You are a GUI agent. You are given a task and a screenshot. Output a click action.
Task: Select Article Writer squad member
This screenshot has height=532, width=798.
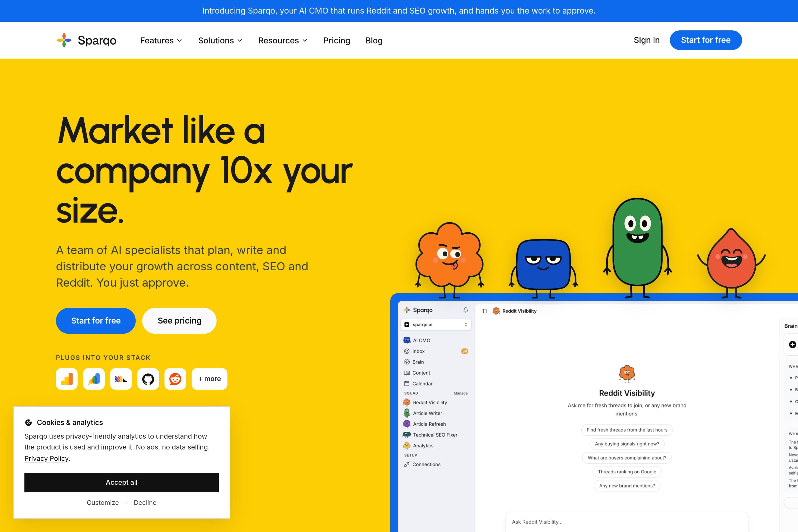pyautogui.click(x=436, y=413)
